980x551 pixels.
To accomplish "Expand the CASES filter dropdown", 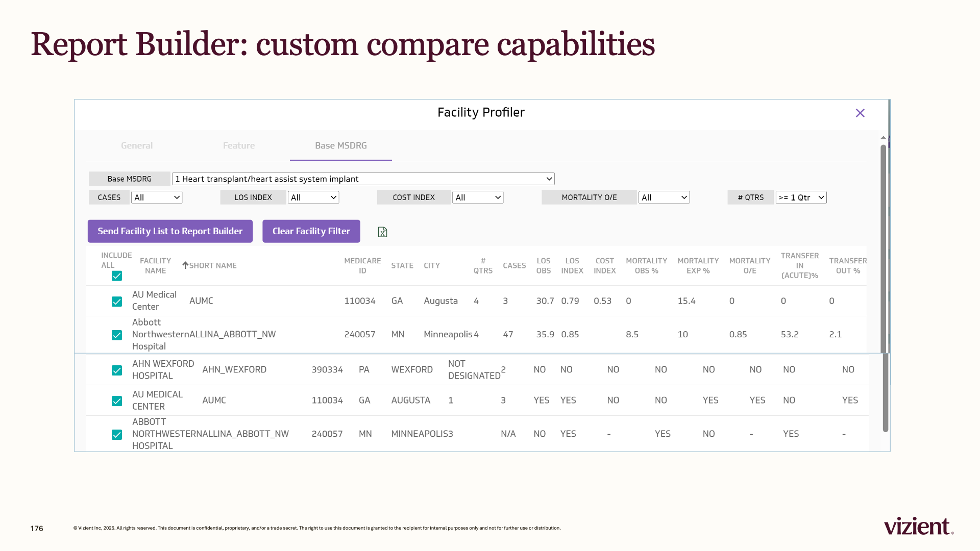I will tap(157, 197).
